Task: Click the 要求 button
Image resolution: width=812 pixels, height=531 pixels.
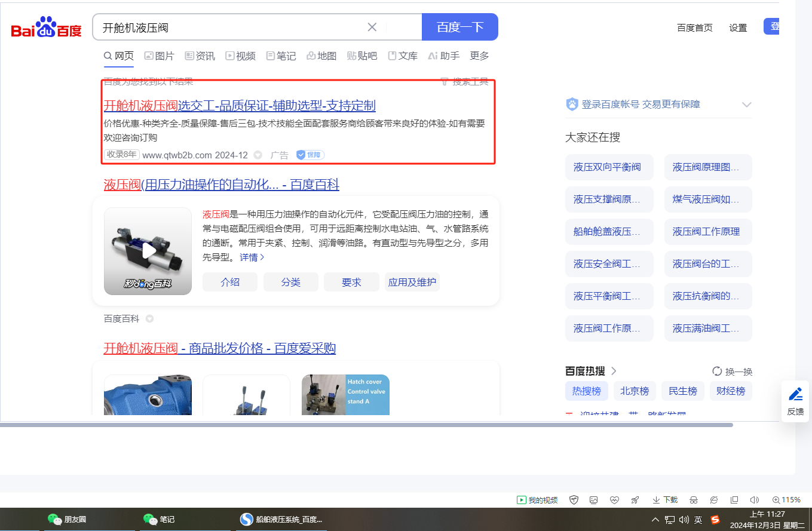Action: [352, 282]
